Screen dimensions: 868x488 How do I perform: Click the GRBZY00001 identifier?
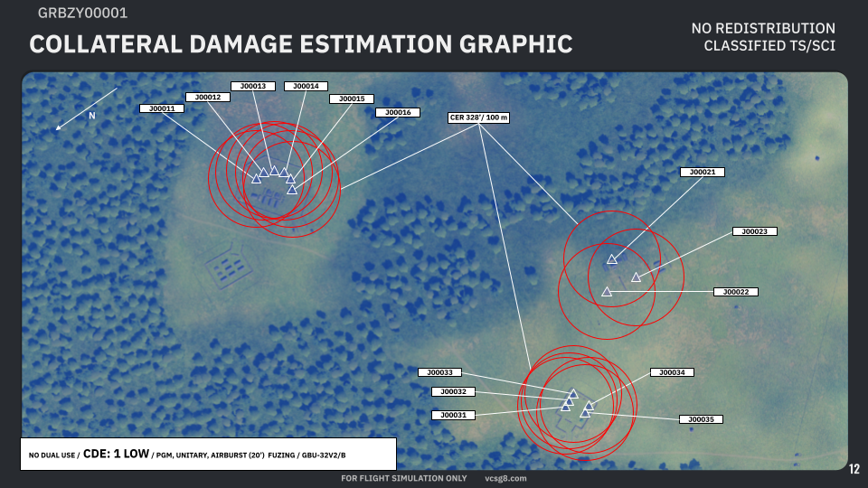click(x=82, y=14)
